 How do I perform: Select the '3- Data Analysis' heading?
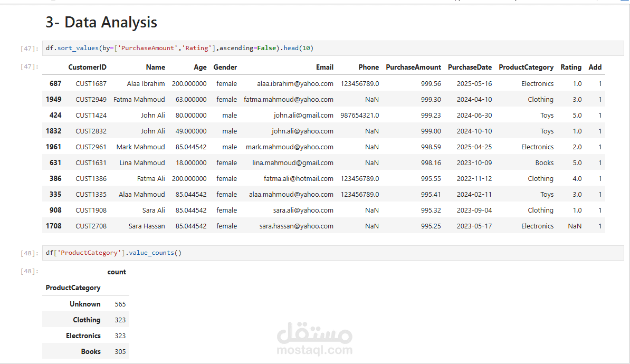[x=101, y=22]
